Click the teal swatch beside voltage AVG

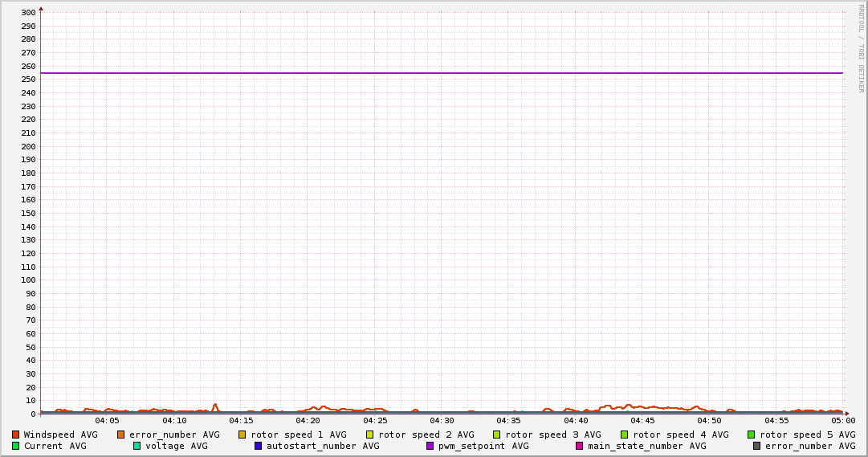tap(137, 446)
